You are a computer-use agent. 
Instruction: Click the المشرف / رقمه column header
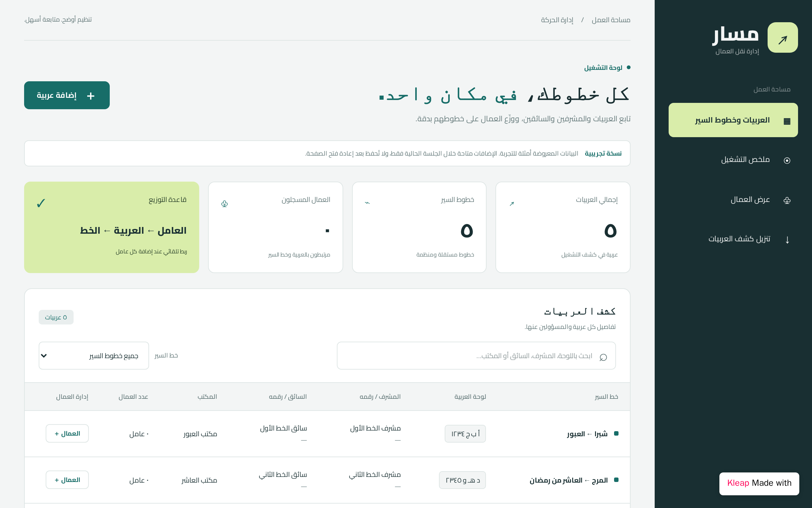pos(380,397)
